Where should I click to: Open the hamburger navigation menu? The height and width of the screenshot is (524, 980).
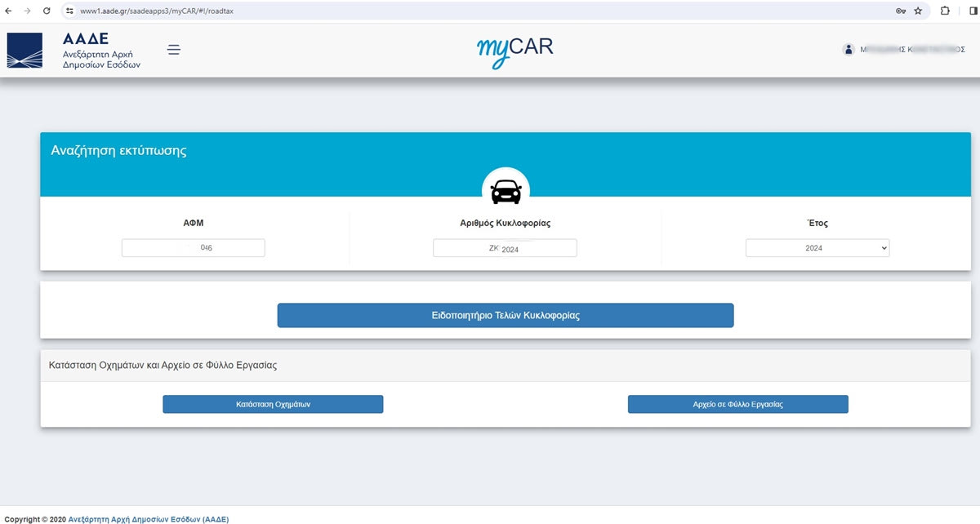click(173, 50)
